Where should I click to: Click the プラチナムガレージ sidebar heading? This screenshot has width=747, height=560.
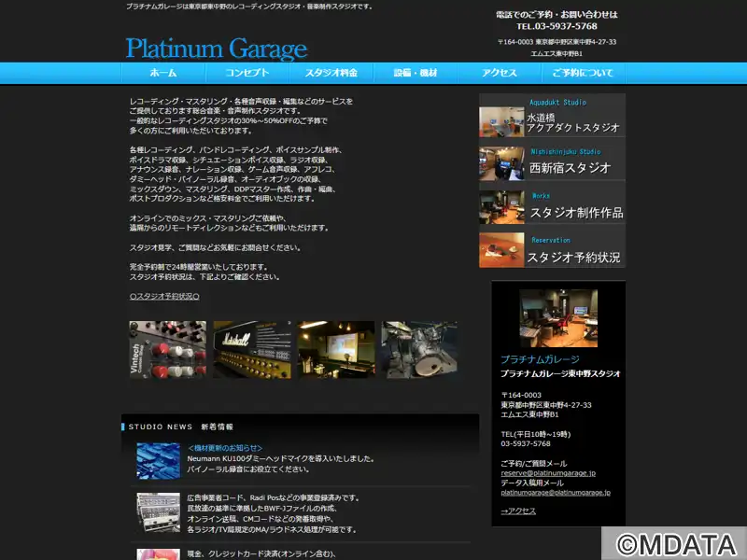pyautogui.click(x=540, y=359)
